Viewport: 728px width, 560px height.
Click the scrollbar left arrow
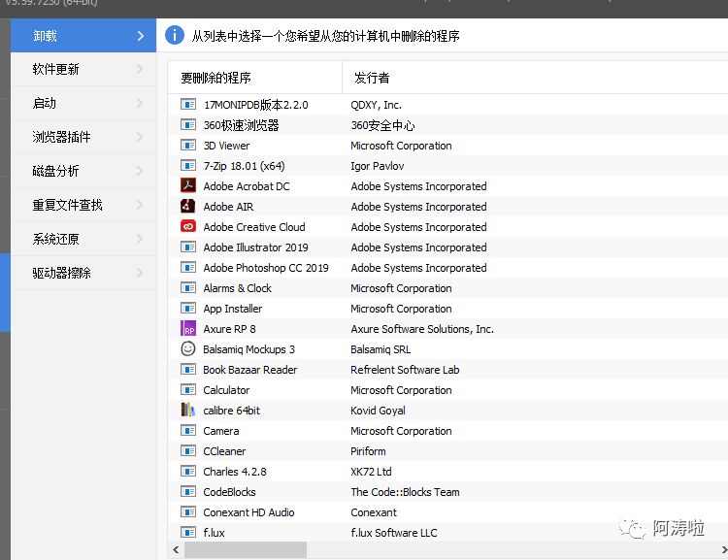[x=176, y=549]
